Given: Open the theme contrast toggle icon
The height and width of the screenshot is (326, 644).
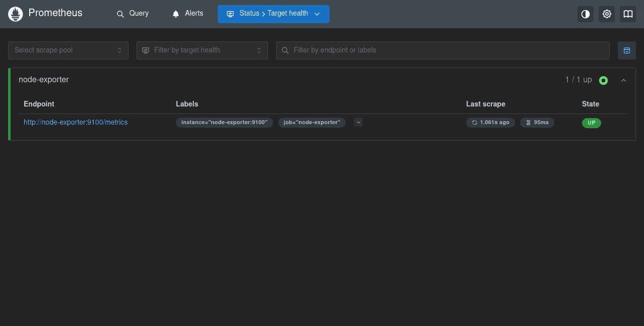Looking at the screenshot, I should (x=585, y=14).
